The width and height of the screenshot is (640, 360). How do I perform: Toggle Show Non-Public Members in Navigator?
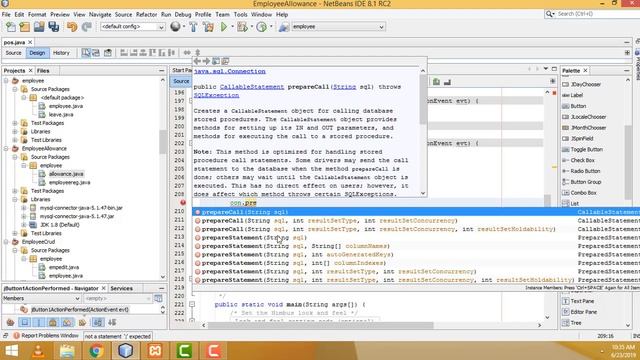[x=53, y=322]
